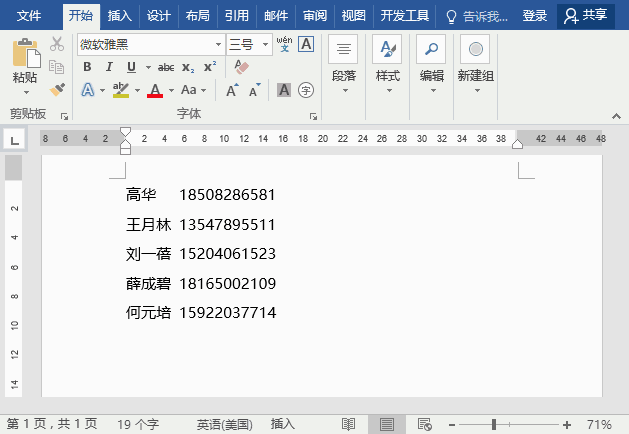Open the Styles (样式) gallery icon
This screenshot has width=629, height=434.
387,49
